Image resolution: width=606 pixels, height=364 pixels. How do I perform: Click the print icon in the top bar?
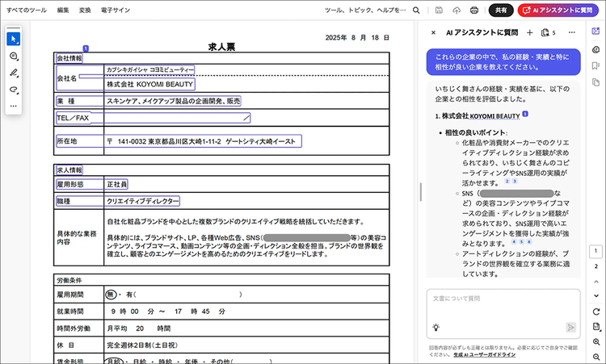[x=475, y=10]
